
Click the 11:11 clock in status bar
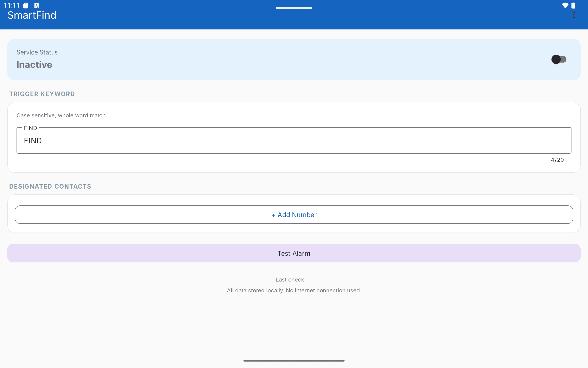pos(12,5)
